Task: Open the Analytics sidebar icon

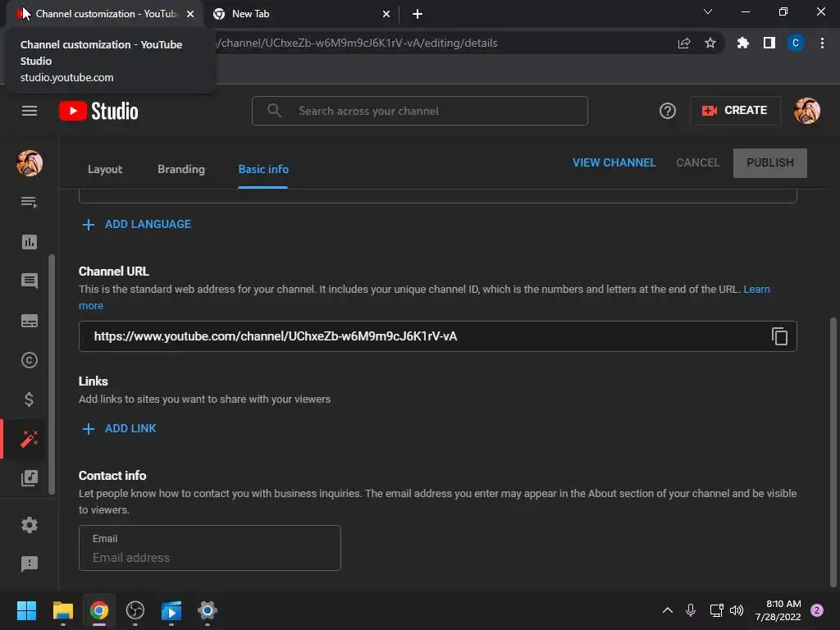Action: pyautogui.click(x=30, y=242)
